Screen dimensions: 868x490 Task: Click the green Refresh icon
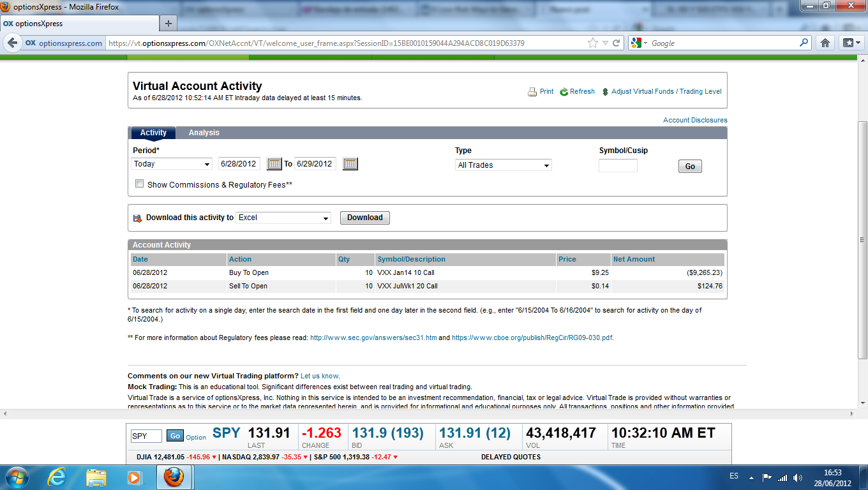pos(564,92)
